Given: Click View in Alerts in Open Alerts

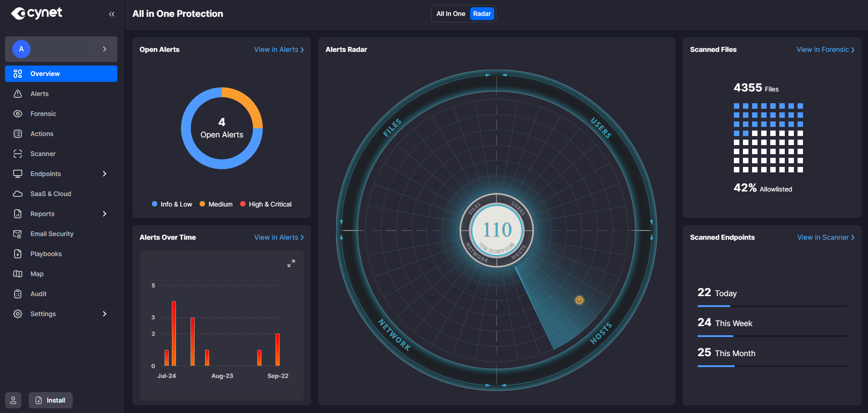Looking at the screenshot, I should click(279, 50).
